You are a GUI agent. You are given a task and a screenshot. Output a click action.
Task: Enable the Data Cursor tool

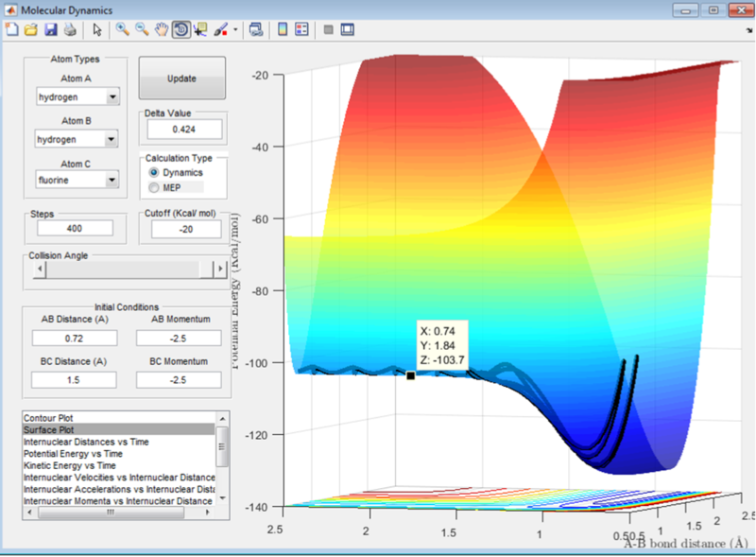(199, 29)
